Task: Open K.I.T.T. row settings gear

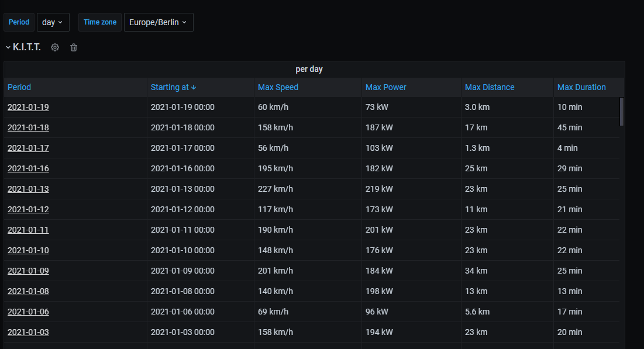Action: click(54, 47)
